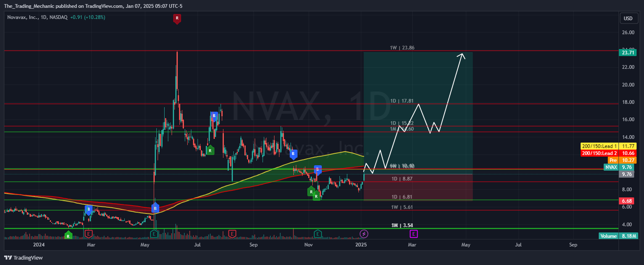The height and width of the screenshot is (265, 644).
Task: Click the 20.00 price axis value
Action: point(628,84)
